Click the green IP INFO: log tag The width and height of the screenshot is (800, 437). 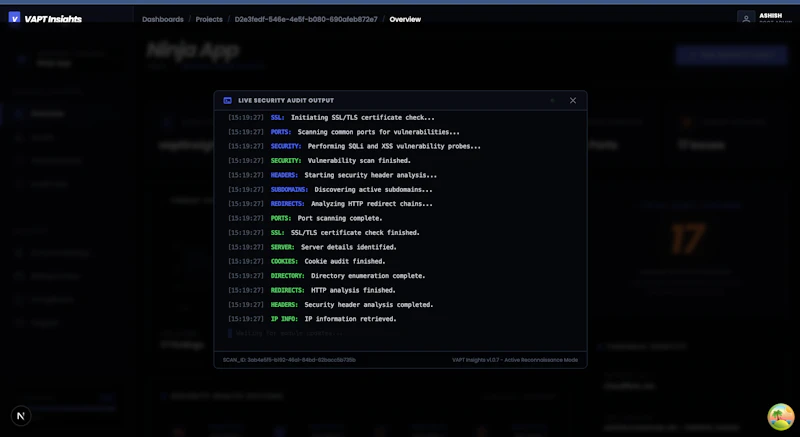point(284,319)
